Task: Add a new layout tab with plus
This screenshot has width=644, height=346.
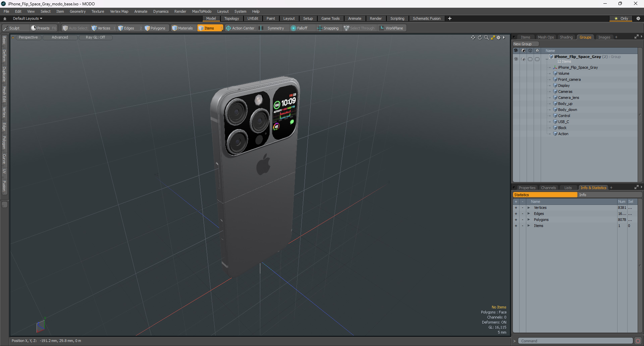Action: pos(450,18)
